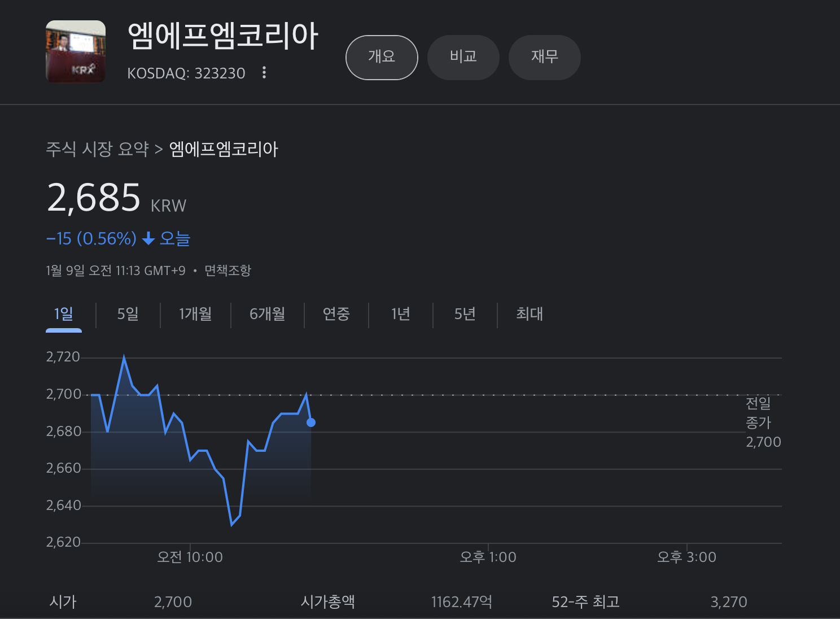Click the 엠에프엠코리아 title heading

223,36
